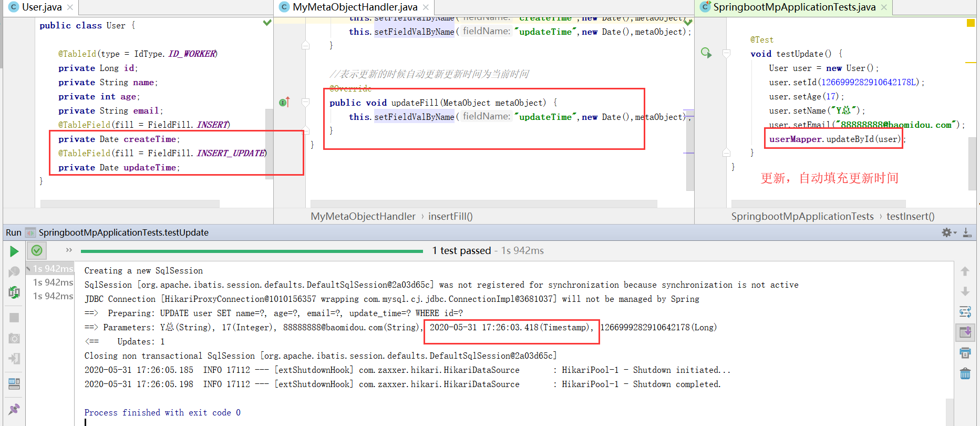The height and width of the screenshot is (426, 980).
Task: Click testInsert() breadcrumb
Action: pyautogui.click(x=911, y=216)
